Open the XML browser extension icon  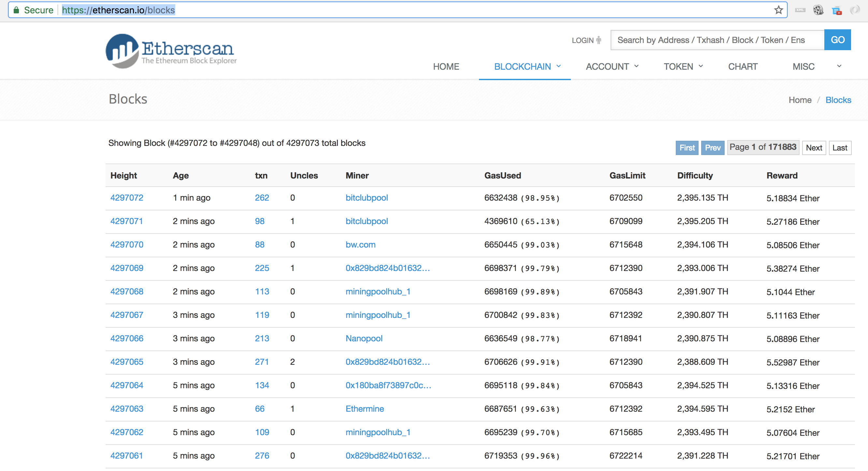tap(800, 10)
